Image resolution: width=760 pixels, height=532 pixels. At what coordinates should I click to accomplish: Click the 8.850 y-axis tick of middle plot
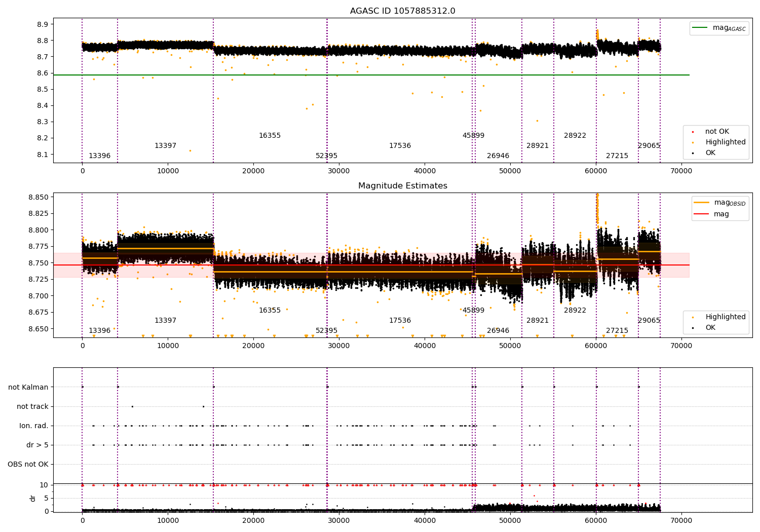click(x=39, y=197)
